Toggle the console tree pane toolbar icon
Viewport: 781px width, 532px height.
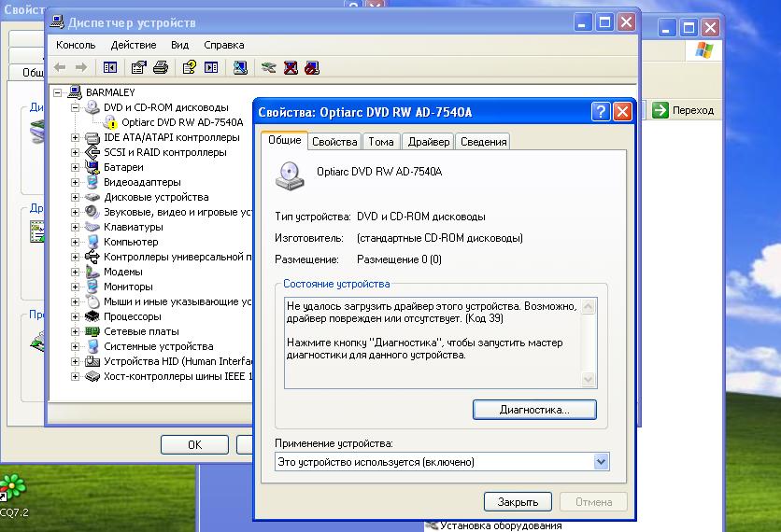tap(110, 67)
